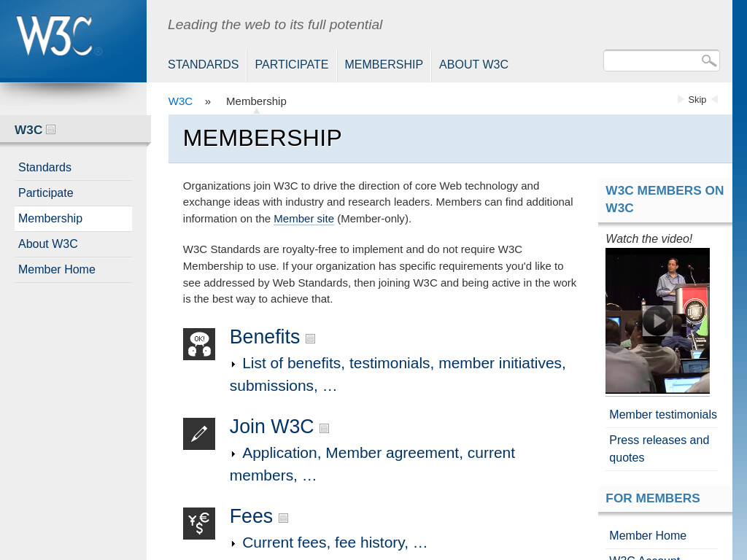This screenshot has height=560, width=747.
Task: Expand Current fees, fee history arrow
Action: click(x=233, y=543)
